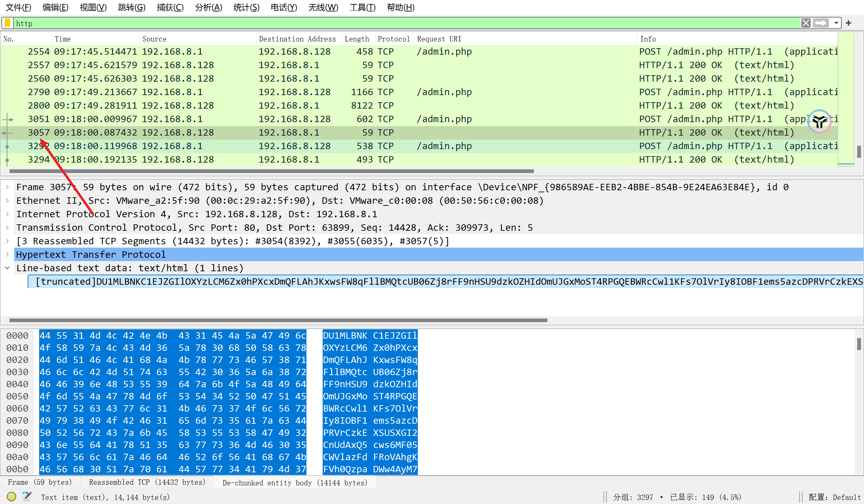
Task: Click the display filter bookmark icon
Action: tap(7, 23)
